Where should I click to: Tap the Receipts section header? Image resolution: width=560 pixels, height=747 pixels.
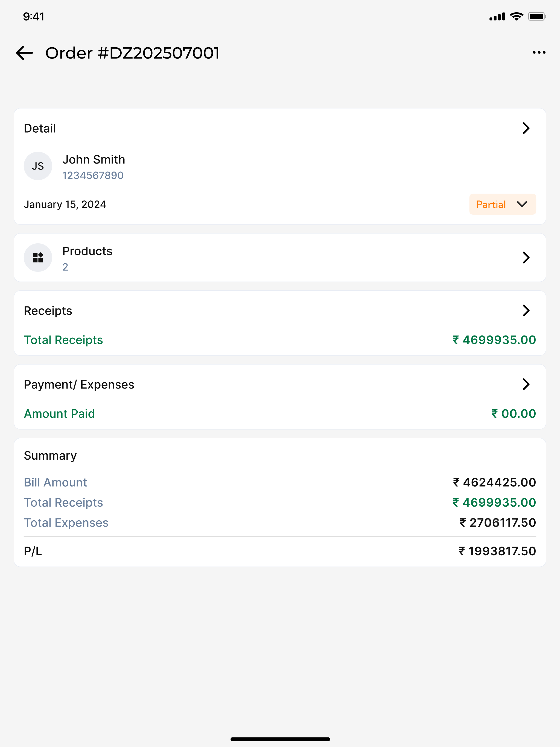pyautogui.click(x=48, y=311)
